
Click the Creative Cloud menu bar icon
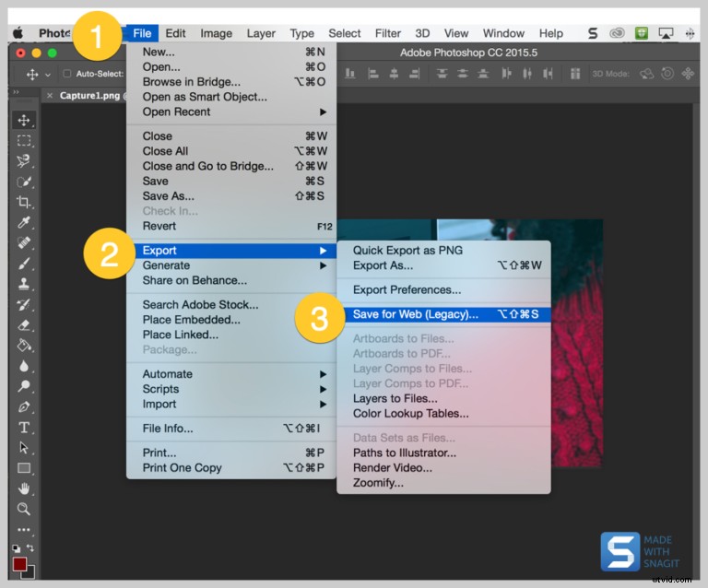[617, 33]
